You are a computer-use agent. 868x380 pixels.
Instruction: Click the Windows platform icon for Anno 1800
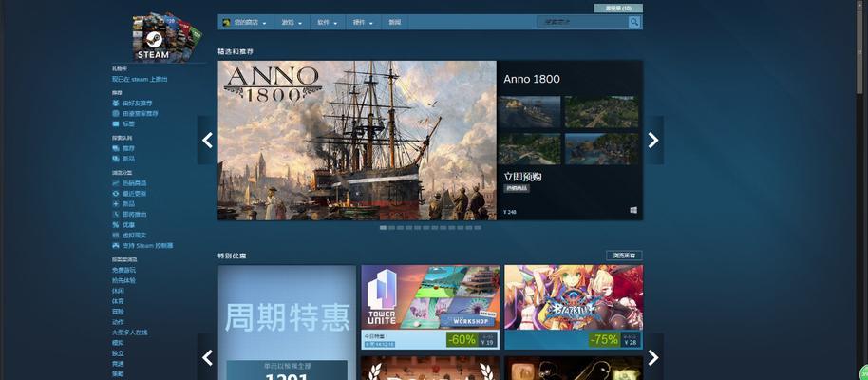click(633, 211)
